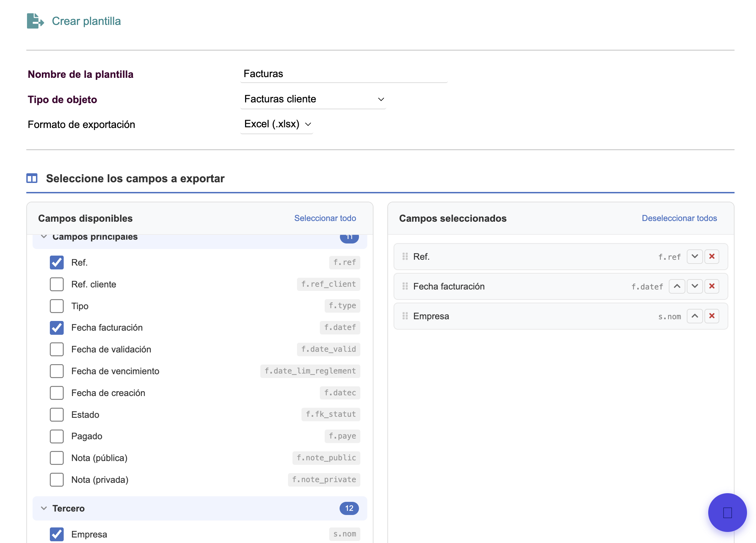
Task: Grab drag handle of Empresa row
Action: (x=405, y=316)
